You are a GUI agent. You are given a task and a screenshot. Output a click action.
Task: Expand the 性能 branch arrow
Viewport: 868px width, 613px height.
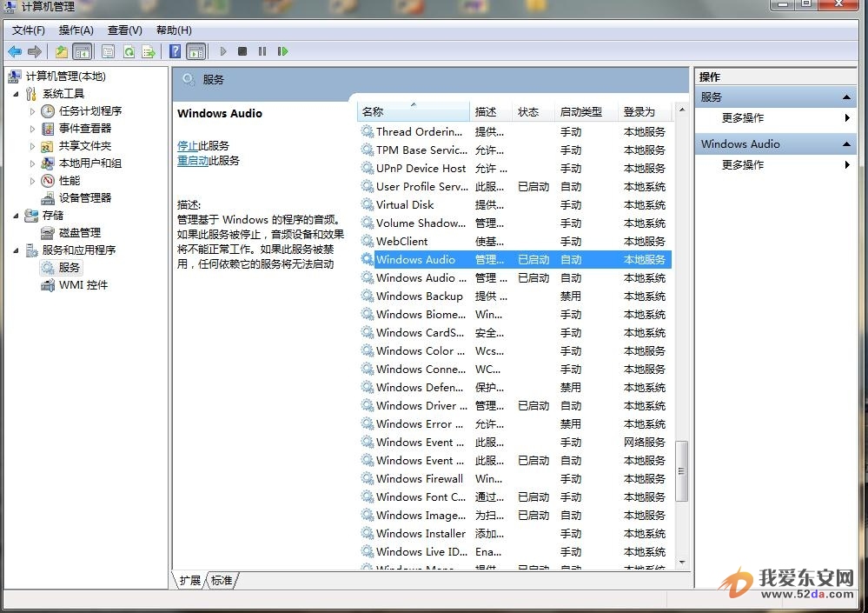(x=32, y=181)
